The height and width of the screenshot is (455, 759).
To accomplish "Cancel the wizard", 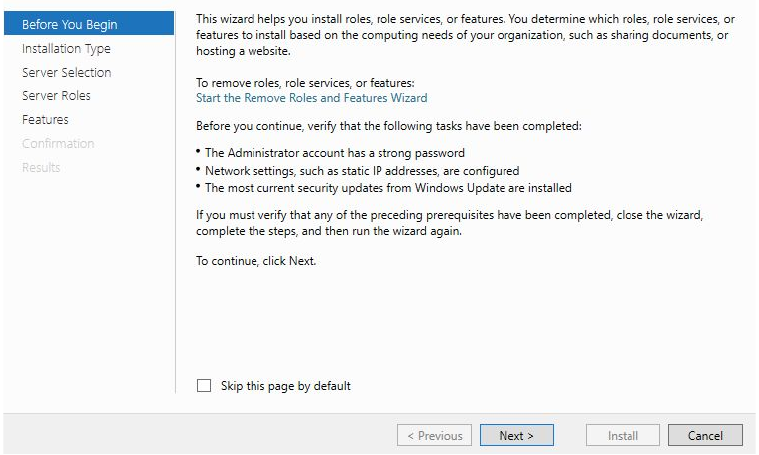I will (705, 435).
